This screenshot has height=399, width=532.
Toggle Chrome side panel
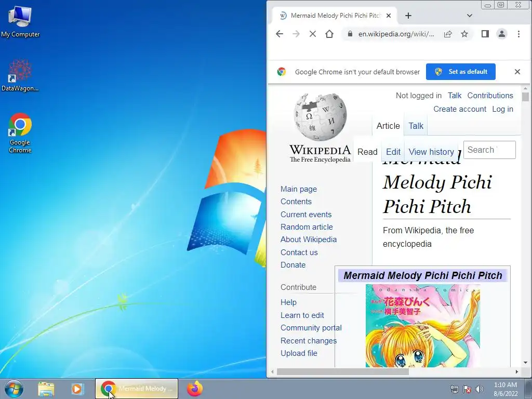[485, 34]
